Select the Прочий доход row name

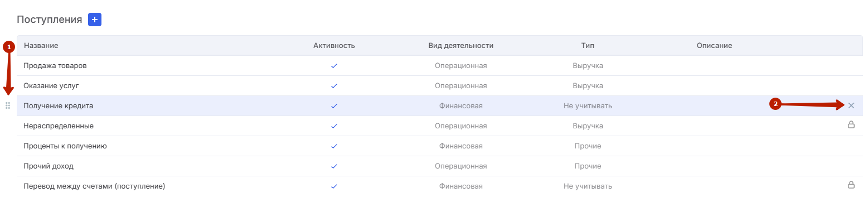point(49,166)
